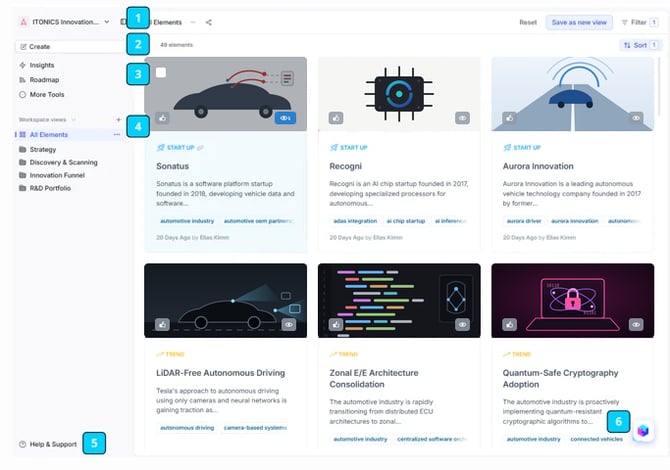Image resolution: width=670 pixels, height=470 pixels.
Task: Toggle follow eye on Quantum-Safe Cryptography card
Action: (636, 325)
